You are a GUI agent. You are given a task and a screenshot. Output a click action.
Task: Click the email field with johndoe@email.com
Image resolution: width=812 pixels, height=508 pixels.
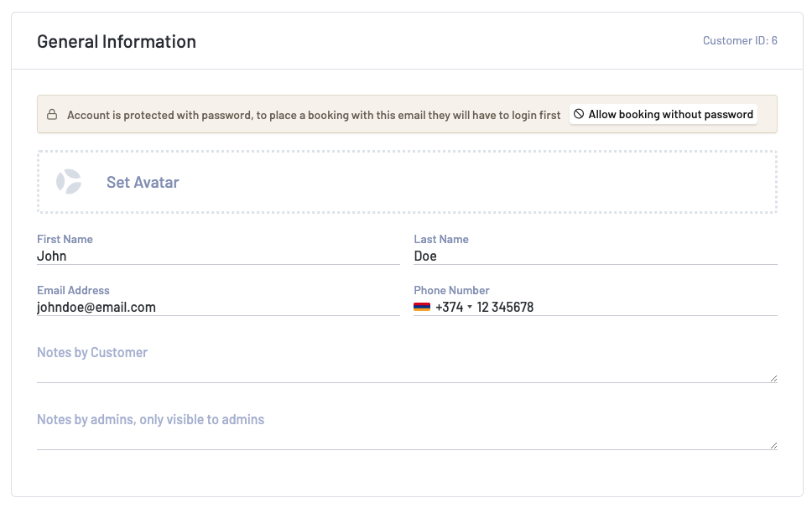click(x=218, y=308)
